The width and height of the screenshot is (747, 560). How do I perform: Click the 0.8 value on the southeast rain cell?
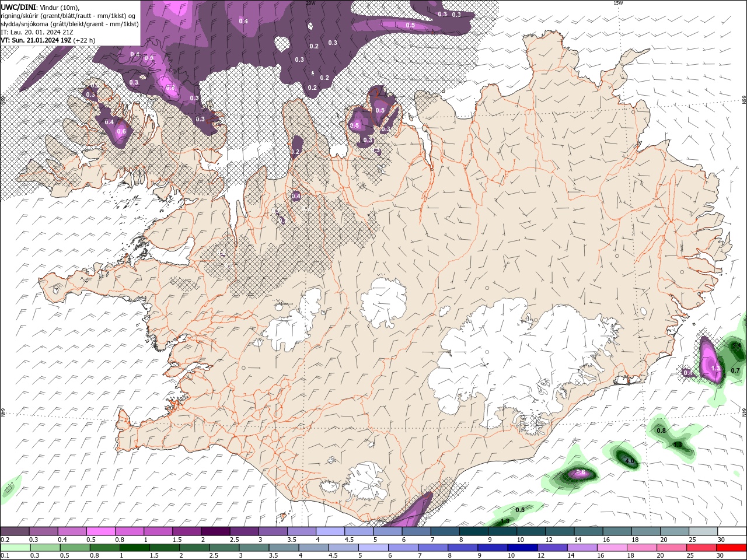point(661,430)
